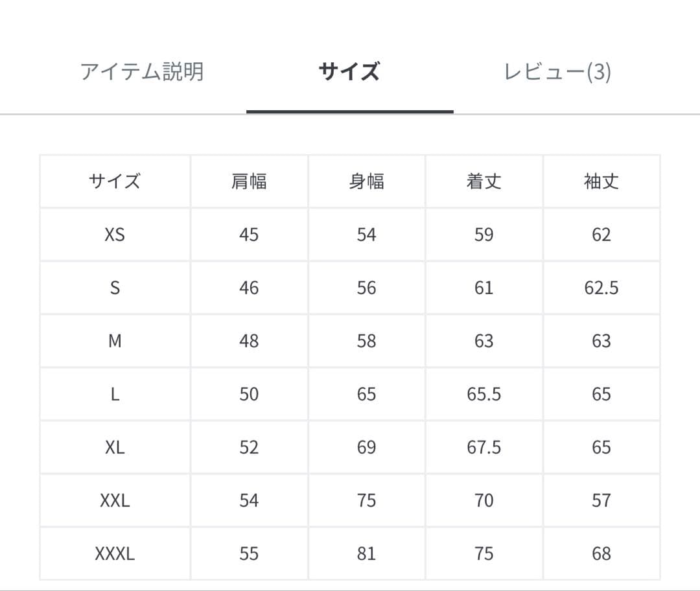Click the サイズ column header

pyautogui.click(x=114, y=181)
